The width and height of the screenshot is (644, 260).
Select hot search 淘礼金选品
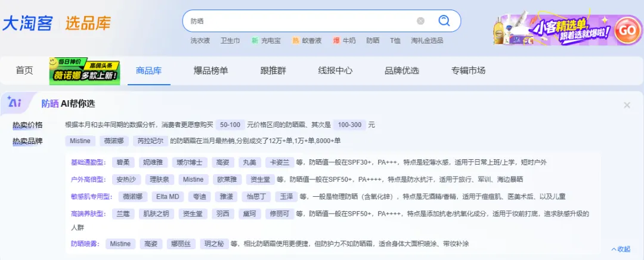427,41
